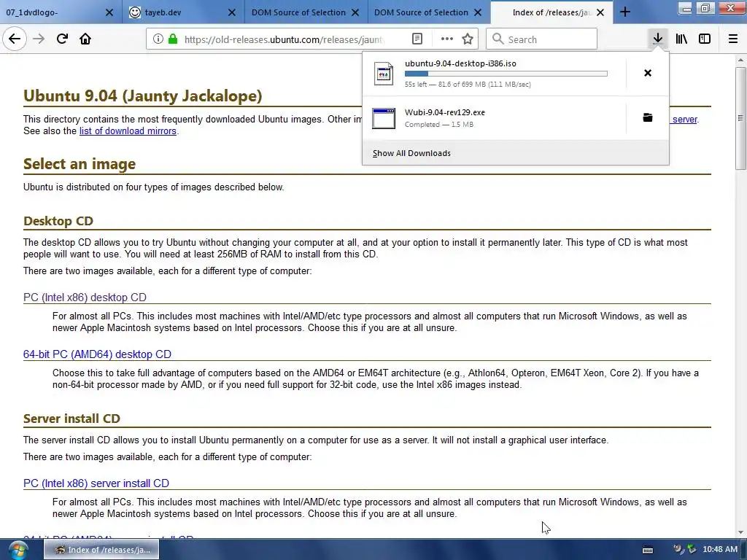Click the scrollbar down arrow
Viewport: 747px width, 560px height.
[740, 532]
